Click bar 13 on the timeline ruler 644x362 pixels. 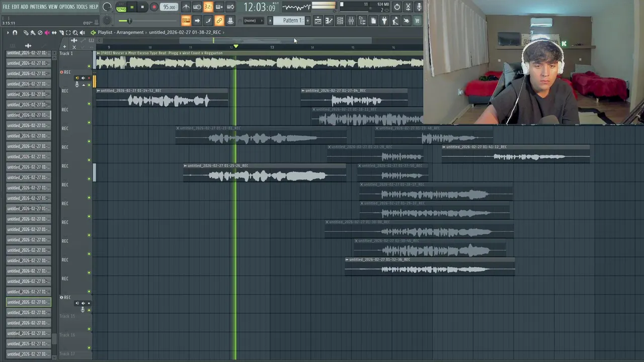click(x=272, y=47)
